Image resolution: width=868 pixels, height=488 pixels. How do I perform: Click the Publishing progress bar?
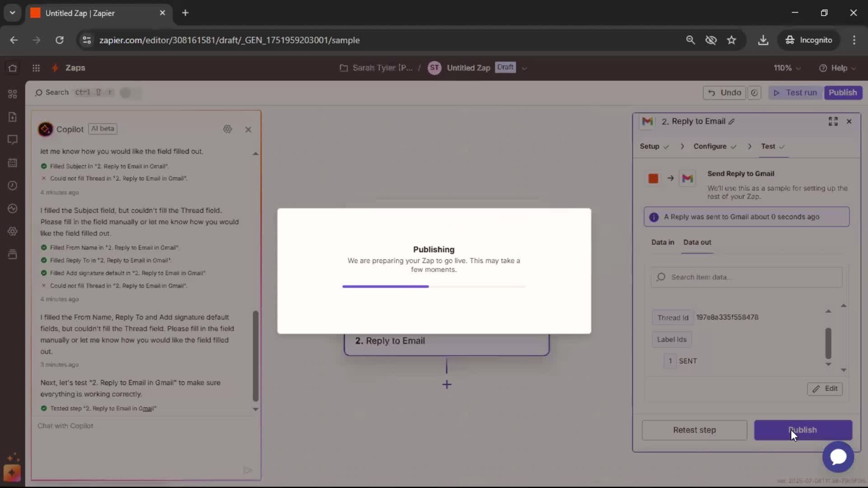coord(434,286)
